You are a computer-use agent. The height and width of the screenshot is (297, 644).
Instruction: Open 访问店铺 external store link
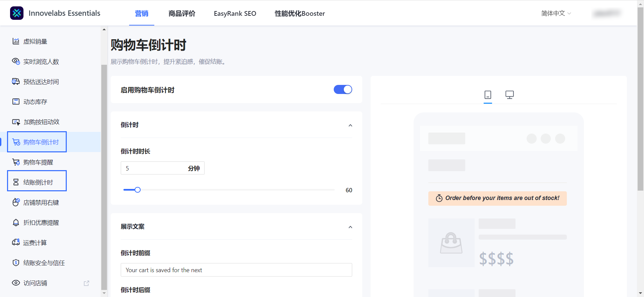86,283
